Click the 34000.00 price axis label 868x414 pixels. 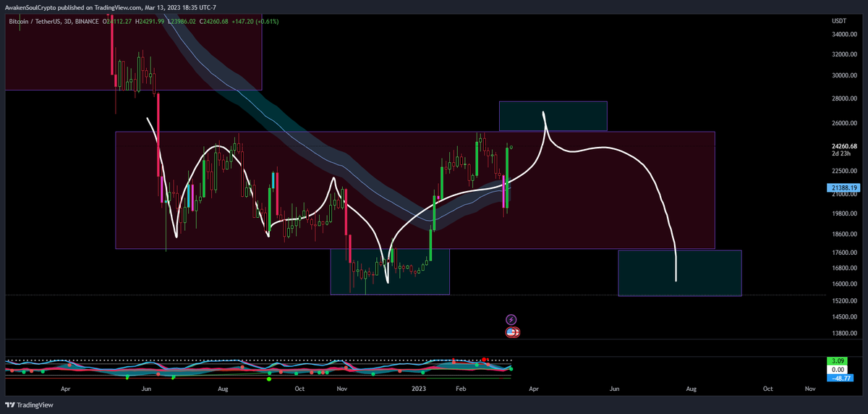[846, 34]
